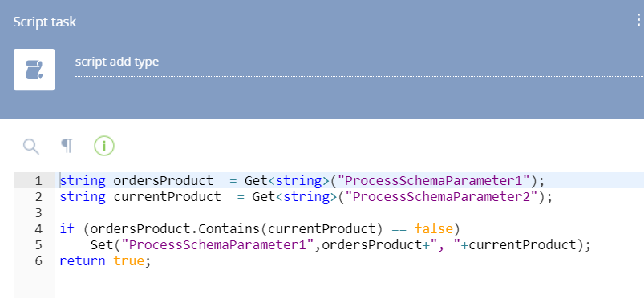Open the three-dot options menu
Image resolution: width=644 pixels, height=298 pixels.
[638, 20]
